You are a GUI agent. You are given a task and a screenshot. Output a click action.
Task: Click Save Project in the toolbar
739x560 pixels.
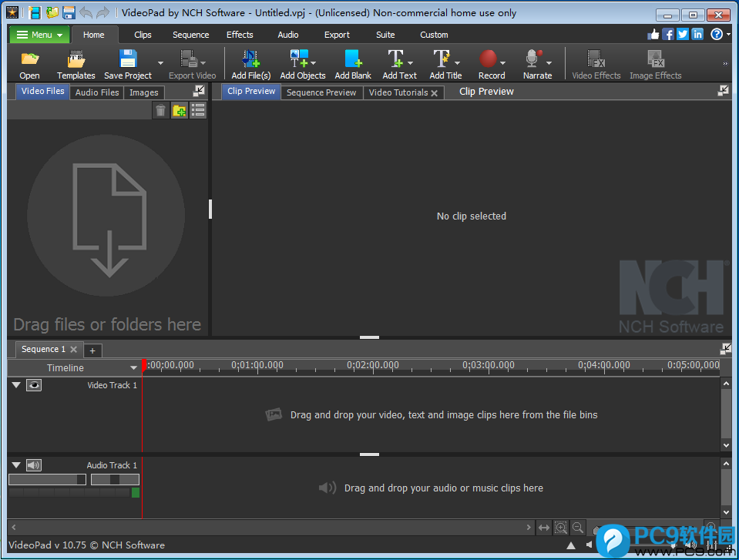[x=128, y=65]
